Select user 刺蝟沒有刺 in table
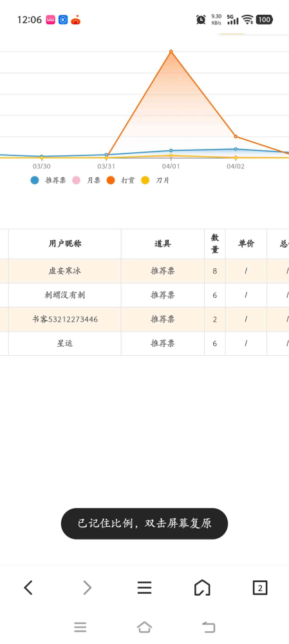 click(x=65, y=295)
